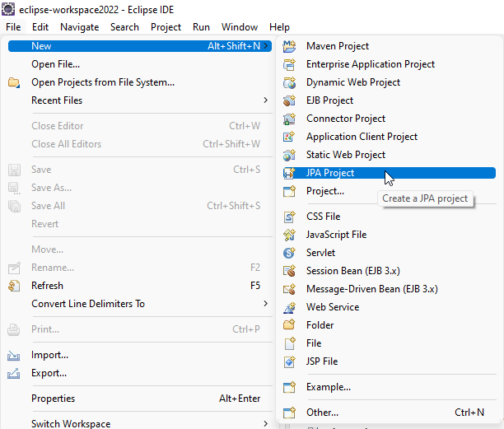Expand Convert Line Delimiters To arrow
Viewport: 504px width, 429px height.
point(266,303)
